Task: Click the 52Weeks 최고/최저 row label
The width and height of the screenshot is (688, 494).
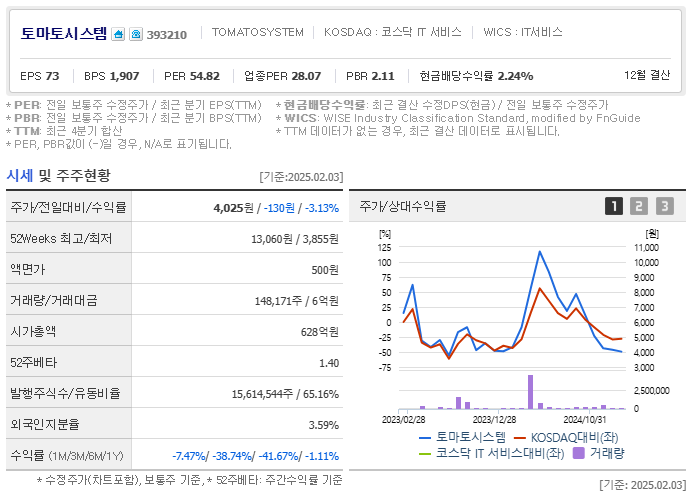Action: (61, 238)
